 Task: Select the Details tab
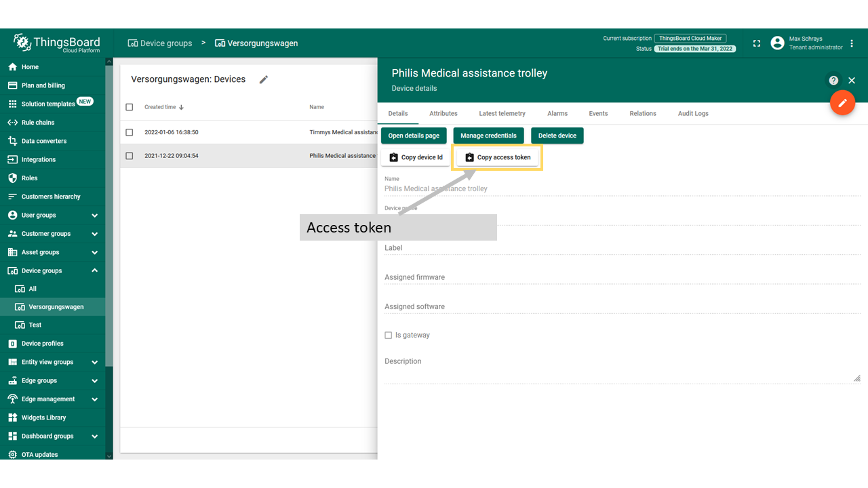point(398,113)
